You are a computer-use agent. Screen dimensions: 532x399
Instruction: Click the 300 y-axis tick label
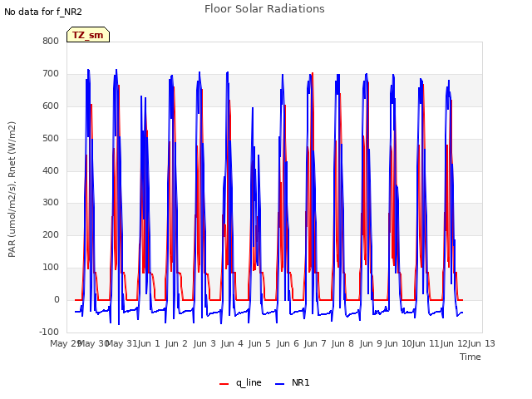(51, 203)
